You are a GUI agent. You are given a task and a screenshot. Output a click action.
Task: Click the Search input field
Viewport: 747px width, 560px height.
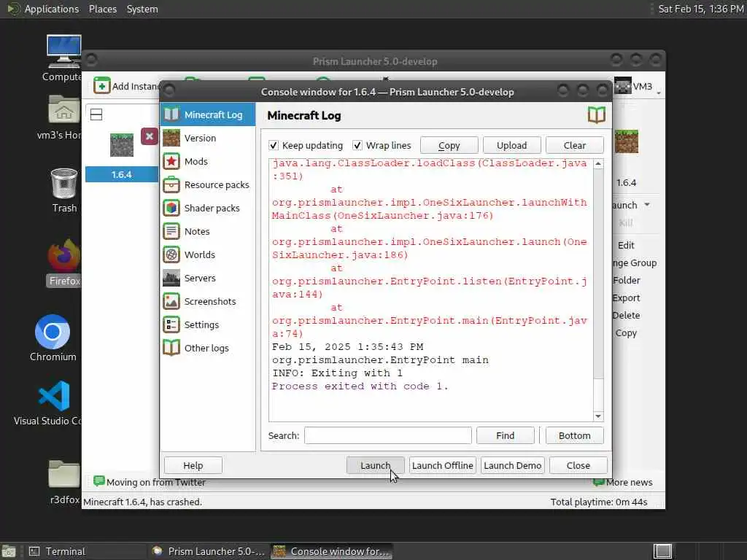tap(388, 435)
